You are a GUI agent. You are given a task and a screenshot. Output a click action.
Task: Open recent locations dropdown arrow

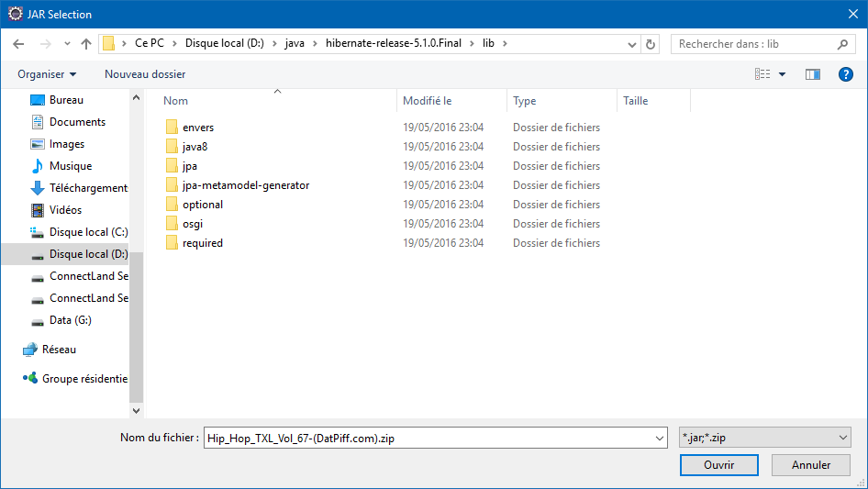point(67,44)
